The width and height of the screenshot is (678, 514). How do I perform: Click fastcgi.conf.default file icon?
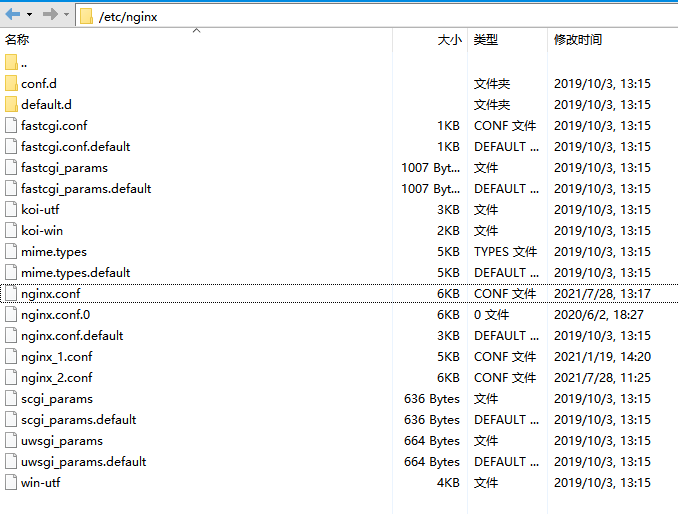[11, 147]
